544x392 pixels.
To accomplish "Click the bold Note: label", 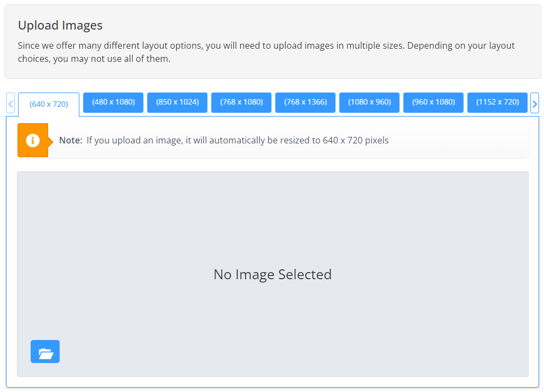I will [x=71, y=140].
